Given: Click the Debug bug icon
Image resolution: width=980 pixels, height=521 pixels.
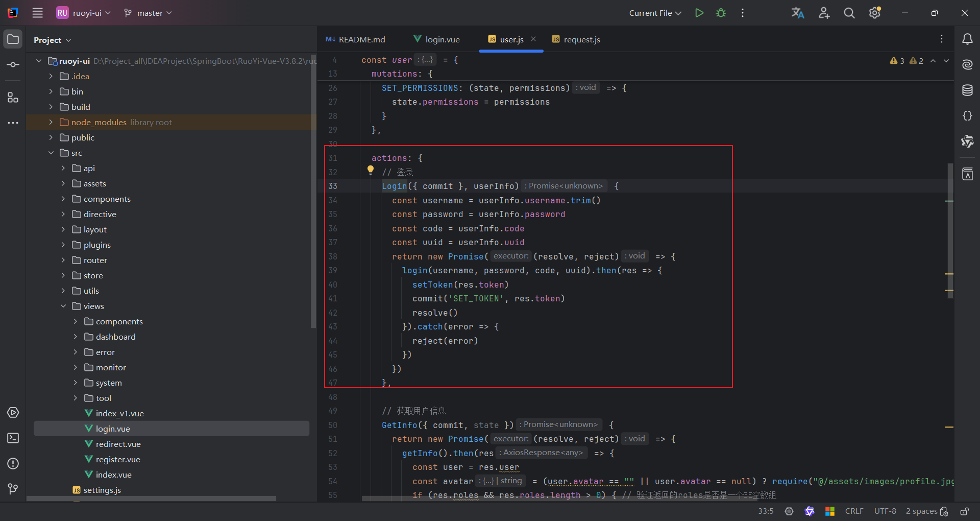Looking at the screenshot, I should (x=721, y=13).
